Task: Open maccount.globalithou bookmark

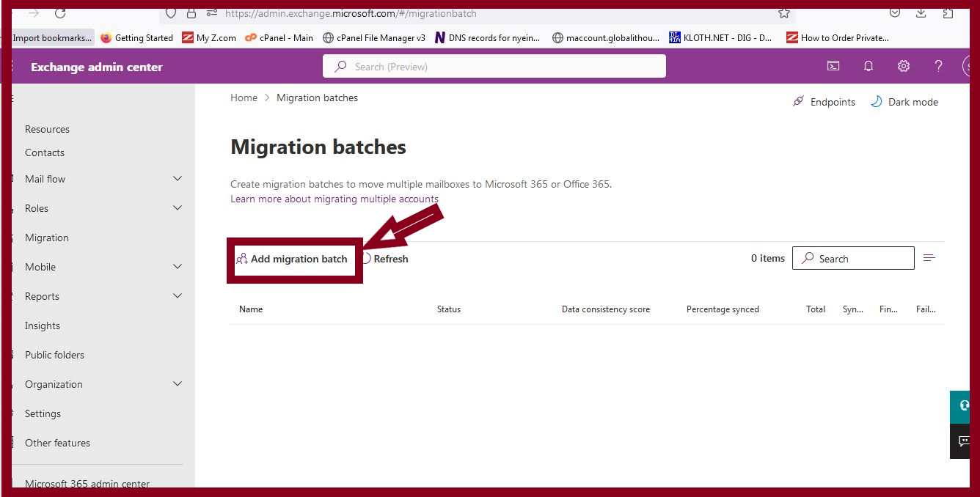Action: [606, 37]
